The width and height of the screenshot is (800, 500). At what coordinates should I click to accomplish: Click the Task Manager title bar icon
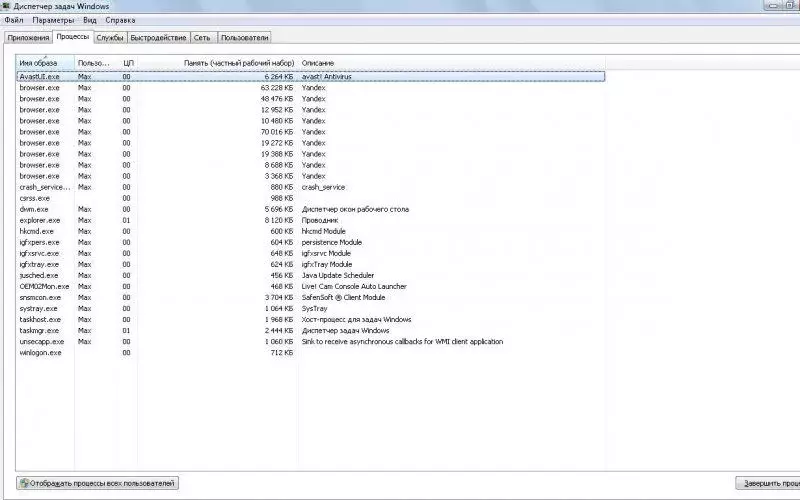pos(6,6)
